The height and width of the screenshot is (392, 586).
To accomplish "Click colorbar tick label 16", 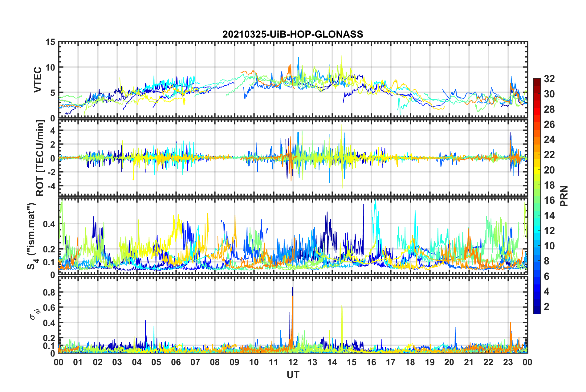I will tap(549, 200).
